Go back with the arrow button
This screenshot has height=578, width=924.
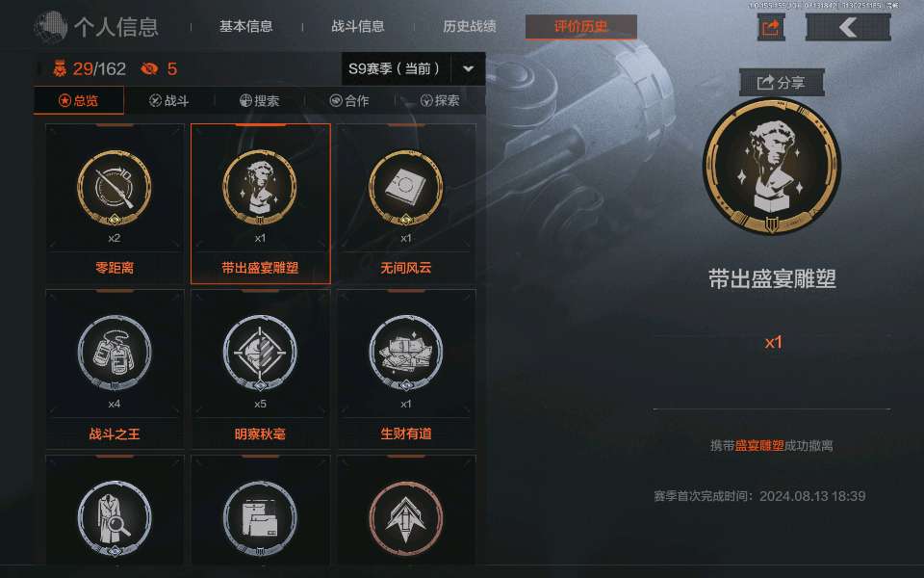click(x=848, y=27)
